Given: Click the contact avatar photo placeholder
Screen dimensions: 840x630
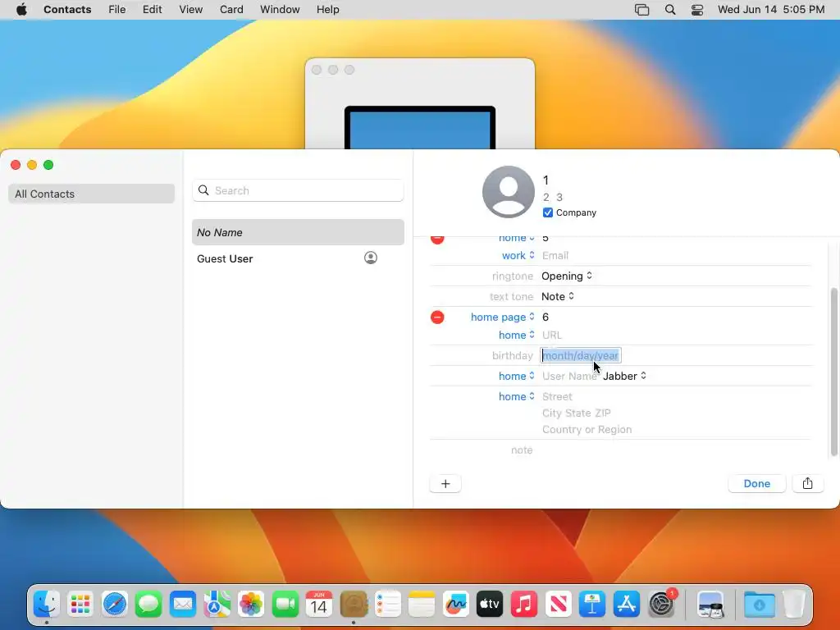Looking at the screenshot, I should point(509,192).
